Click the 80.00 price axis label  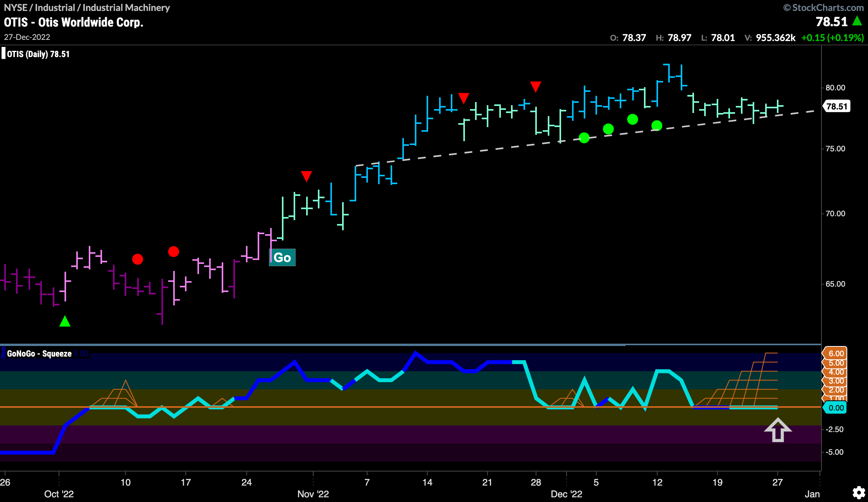point(836,88)
